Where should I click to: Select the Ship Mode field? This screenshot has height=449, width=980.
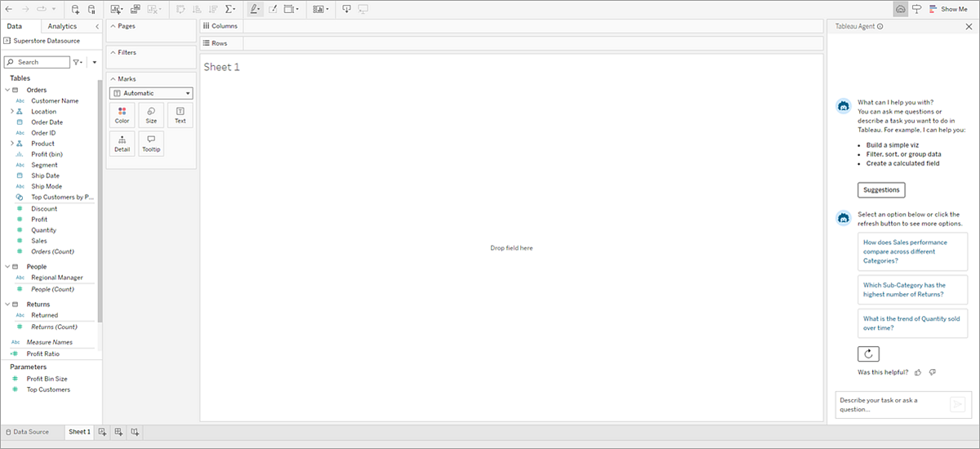click(x=46, y=186)
